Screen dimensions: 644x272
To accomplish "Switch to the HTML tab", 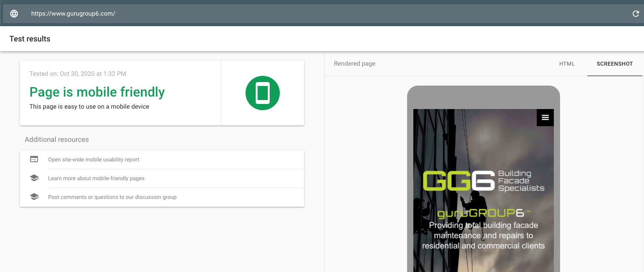I will point(567,64).
